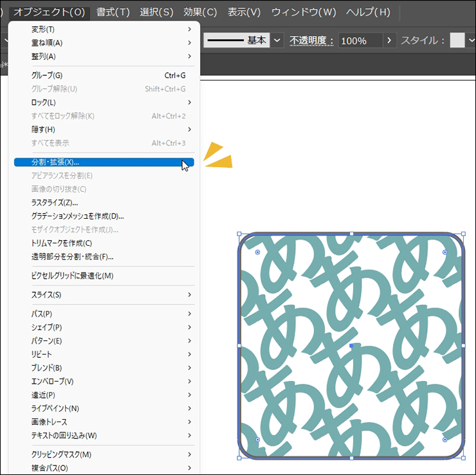This screenshot has height=475, width=476.
Task: Choose グループ(G) from the Object menu
Action: 103,75
